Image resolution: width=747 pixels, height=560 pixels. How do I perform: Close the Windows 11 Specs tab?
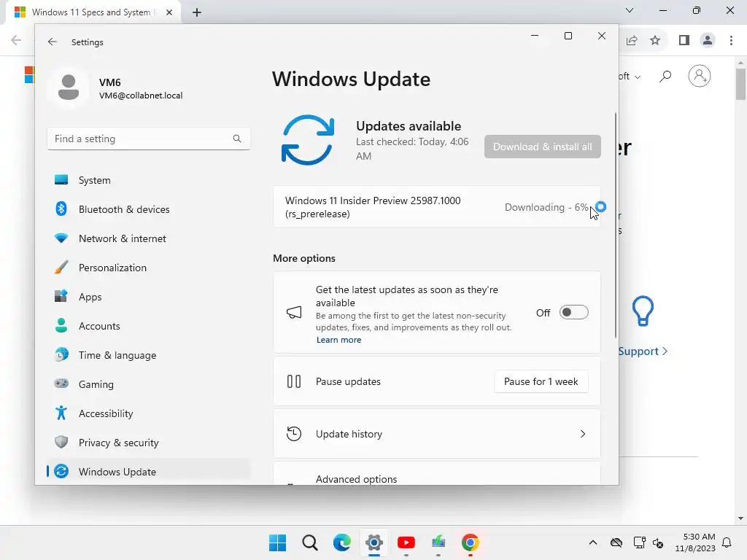pyautogui.click(x=169, y=12)
